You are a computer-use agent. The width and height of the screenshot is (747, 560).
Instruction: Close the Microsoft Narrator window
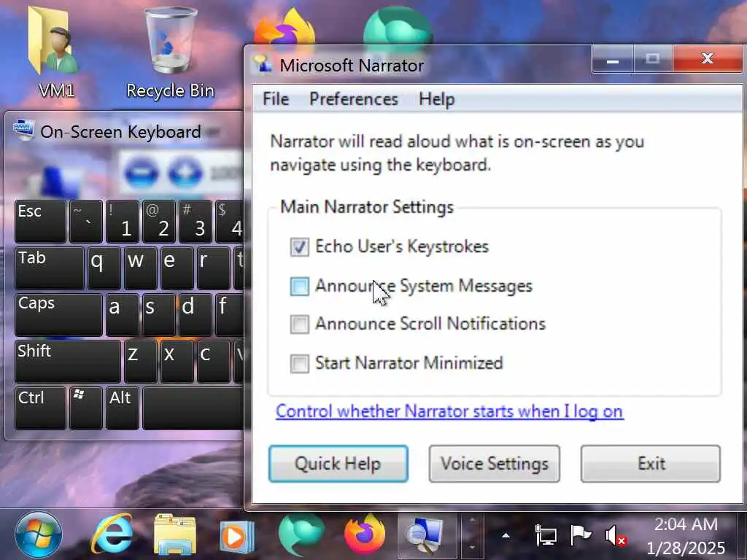click(x=708, y=59)
